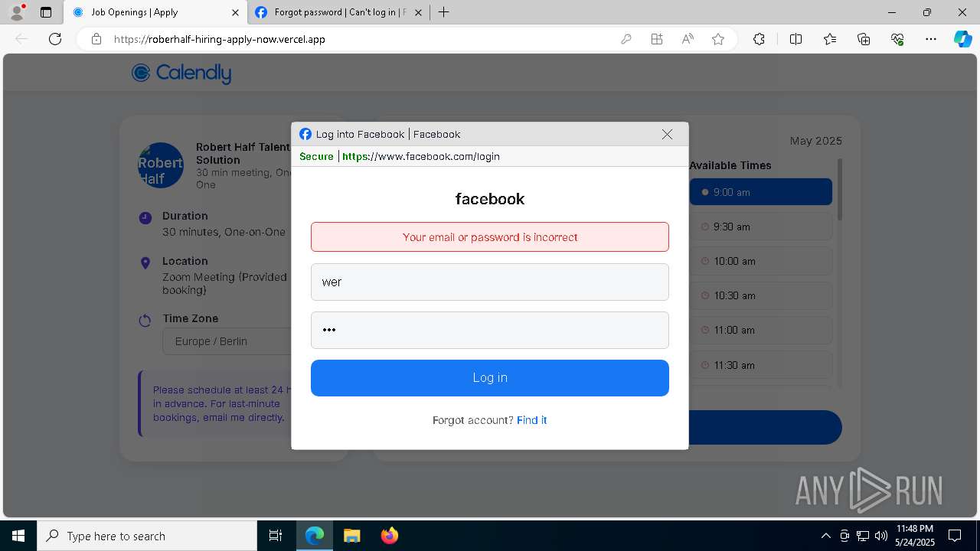Click the Facebook icon in popup title
The height and width of the screenshot is (551, 980).
pos(305,134)
